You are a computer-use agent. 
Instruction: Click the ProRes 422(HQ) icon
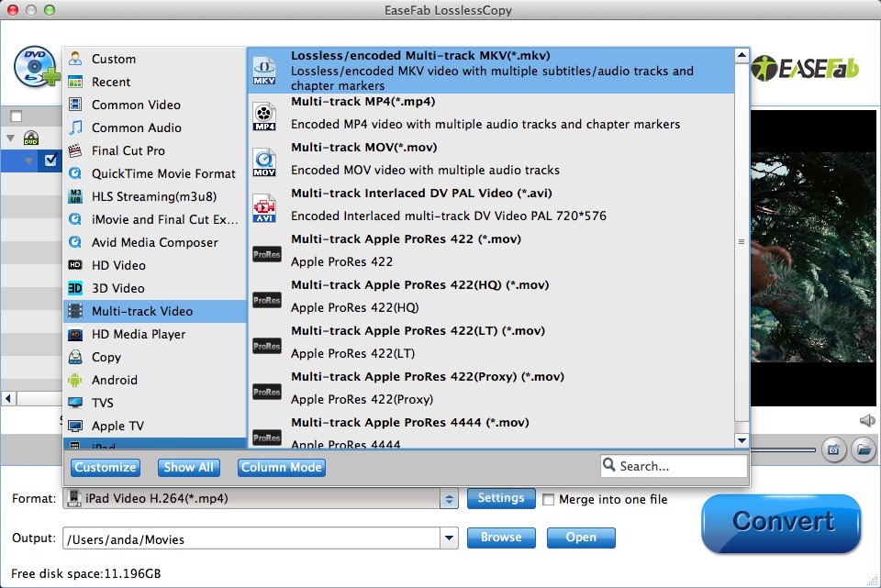click(266, 301)
